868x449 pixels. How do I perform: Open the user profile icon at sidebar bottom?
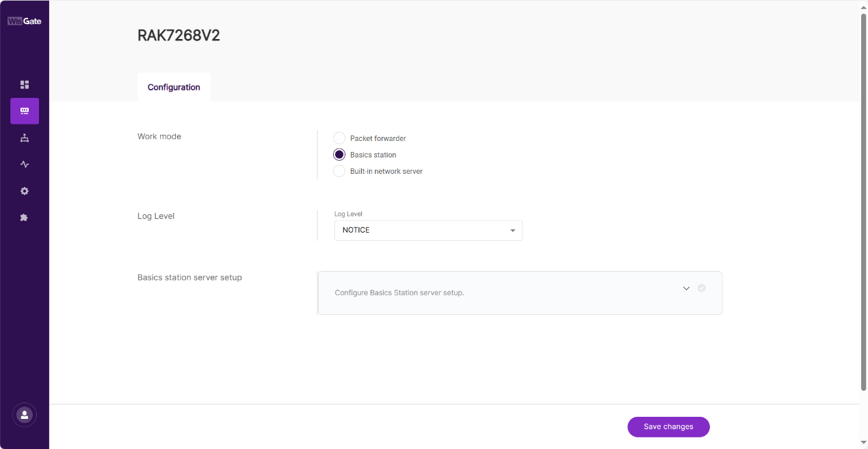click(x=25, y=415)
